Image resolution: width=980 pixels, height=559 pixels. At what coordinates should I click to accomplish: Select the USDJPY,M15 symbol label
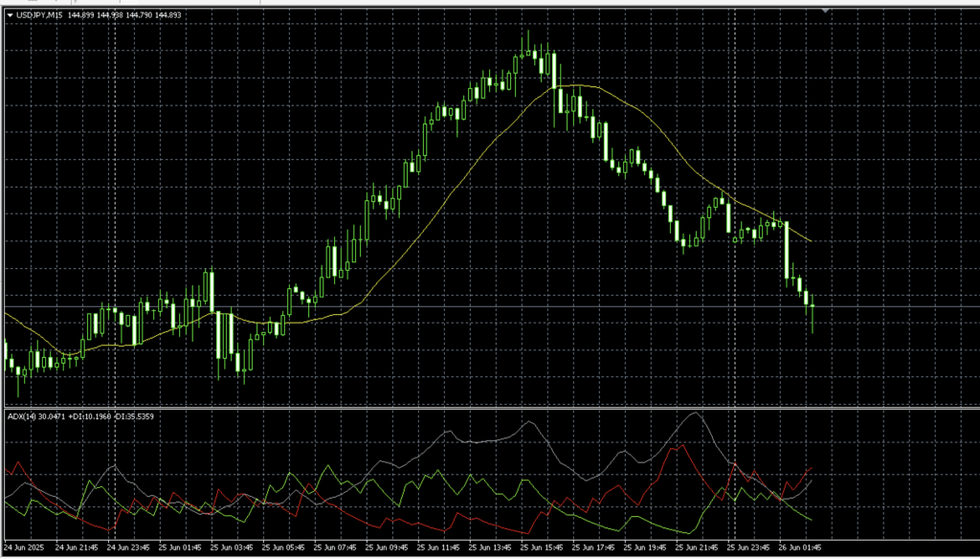[40, 14]
